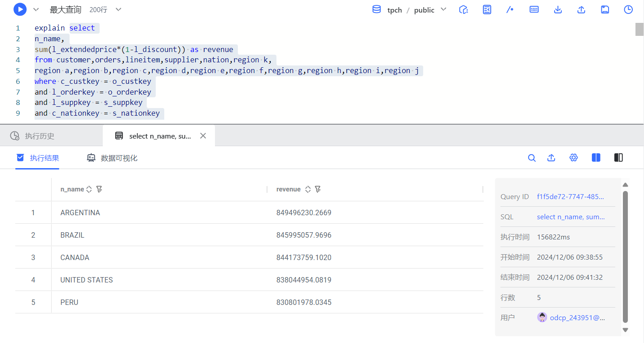Click the 开始时间 value 2024/12/06 09:38:55

pyautogui.click(x=570, y=257)
